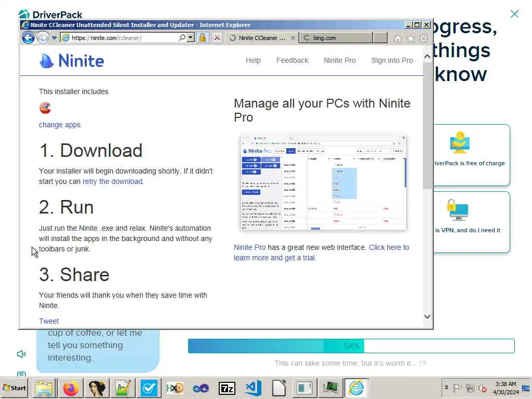532x399 pixels.
Task: Click the Tweet link
Action: click(49, 321)
